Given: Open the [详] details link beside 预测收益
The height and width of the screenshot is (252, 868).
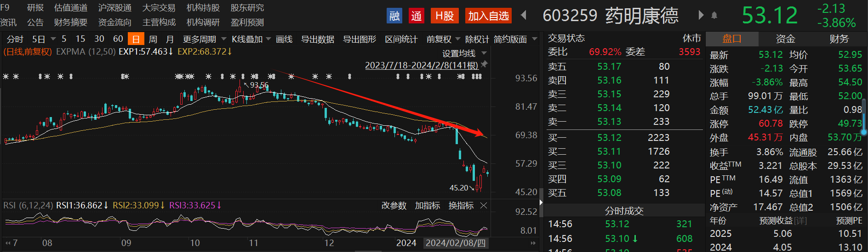Looking at the screenshot, I should [800, 221].
